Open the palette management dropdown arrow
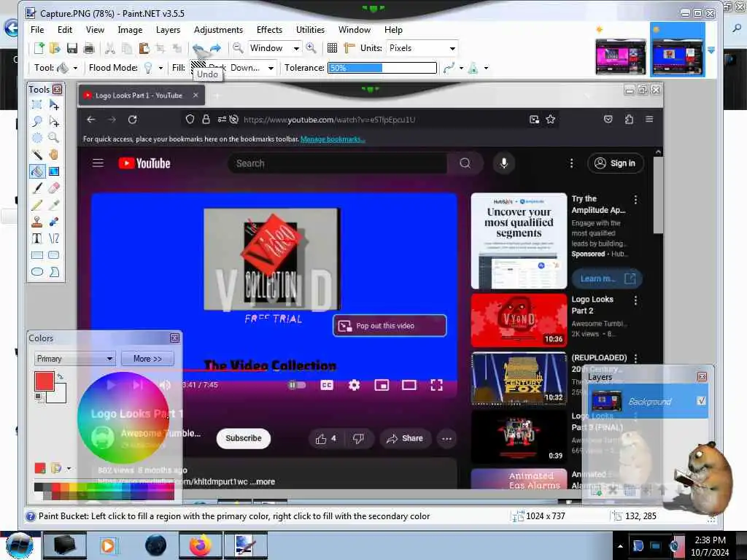Image resolution: width=747 pixels, height=560 pixels. point(69,469)
